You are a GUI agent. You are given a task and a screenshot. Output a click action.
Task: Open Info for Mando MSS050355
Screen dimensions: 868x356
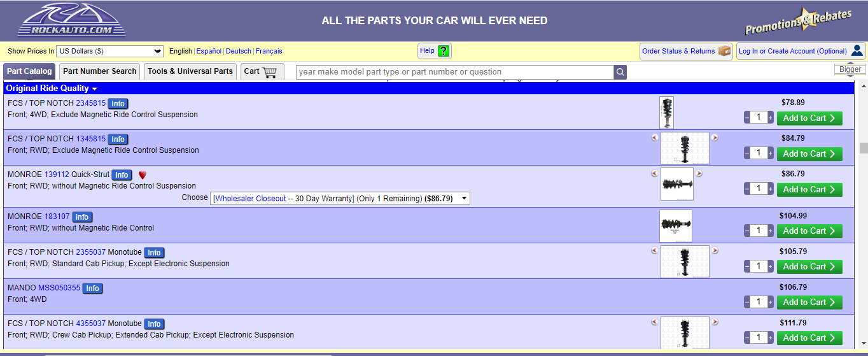[92, 288]
